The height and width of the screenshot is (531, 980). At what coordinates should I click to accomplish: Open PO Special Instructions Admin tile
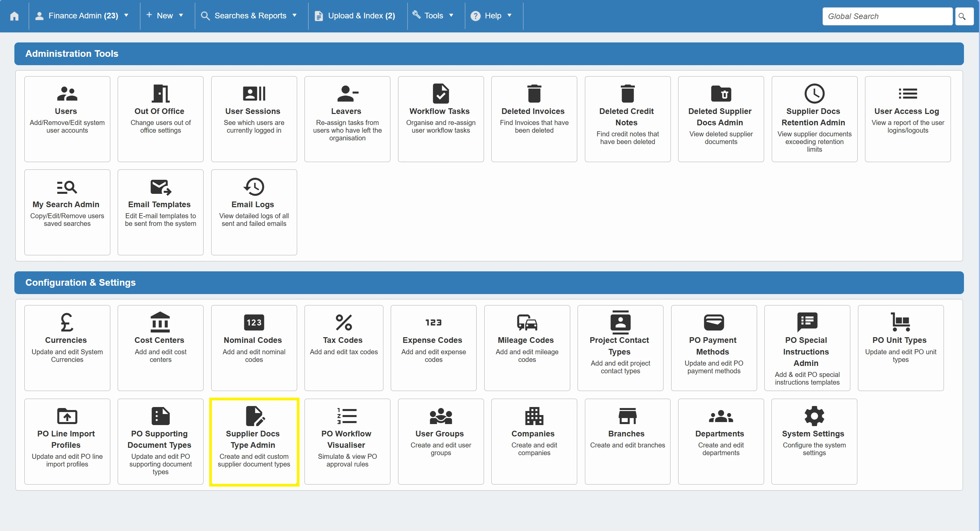(807, 348)
